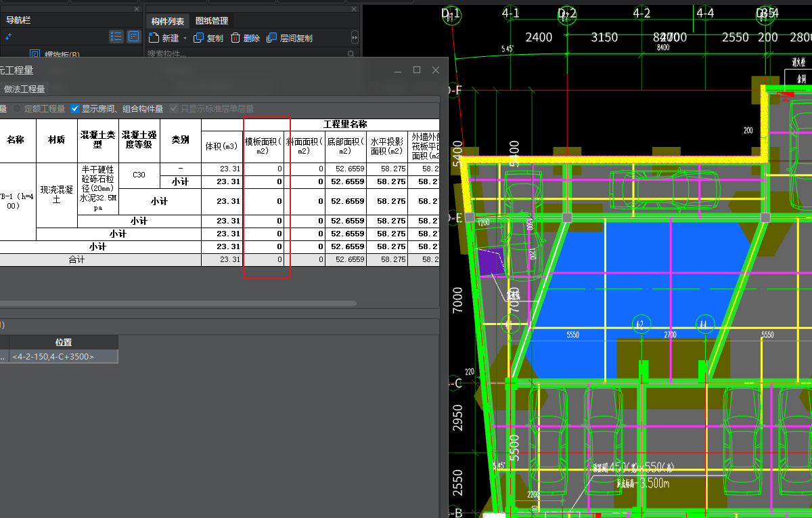The height and width of the screenshot is (518, 812).
Task: Click the 材质 column header
Action: (57, 140)
